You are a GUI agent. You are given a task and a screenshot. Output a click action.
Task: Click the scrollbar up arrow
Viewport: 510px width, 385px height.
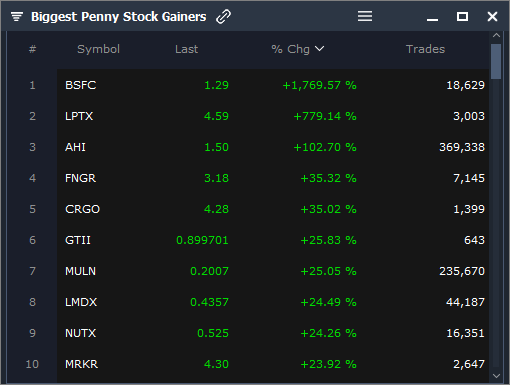(x=496, y=35)
